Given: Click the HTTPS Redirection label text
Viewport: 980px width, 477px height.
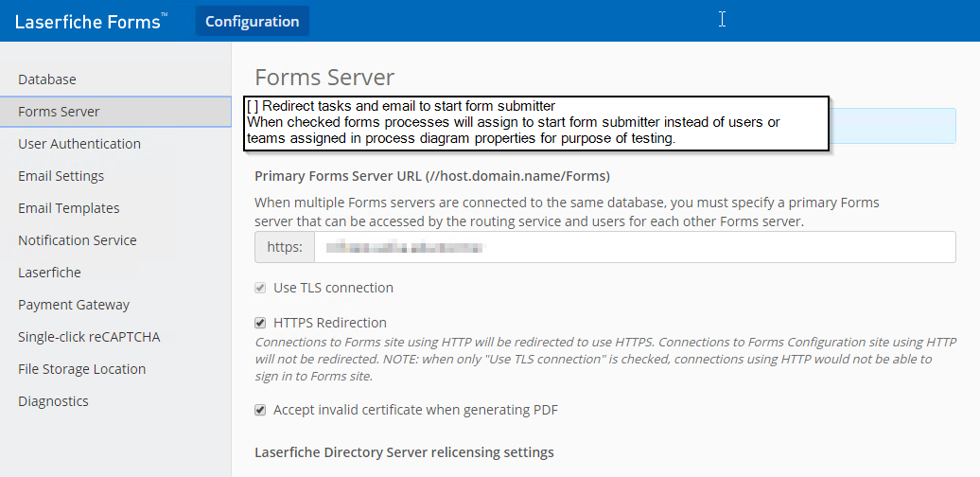Looking at the screenshot, I should 330,324.
